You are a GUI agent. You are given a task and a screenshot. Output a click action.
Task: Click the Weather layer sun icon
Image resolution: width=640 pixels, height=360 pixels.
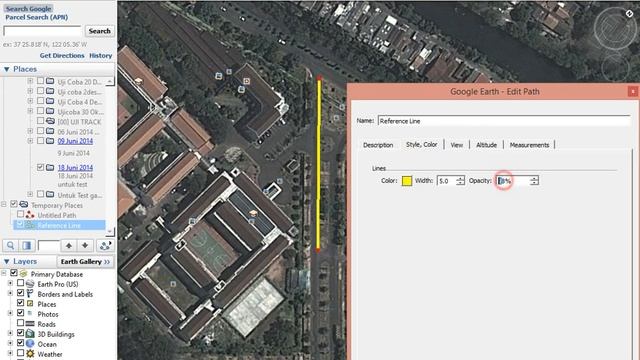(x=30, y=353)
